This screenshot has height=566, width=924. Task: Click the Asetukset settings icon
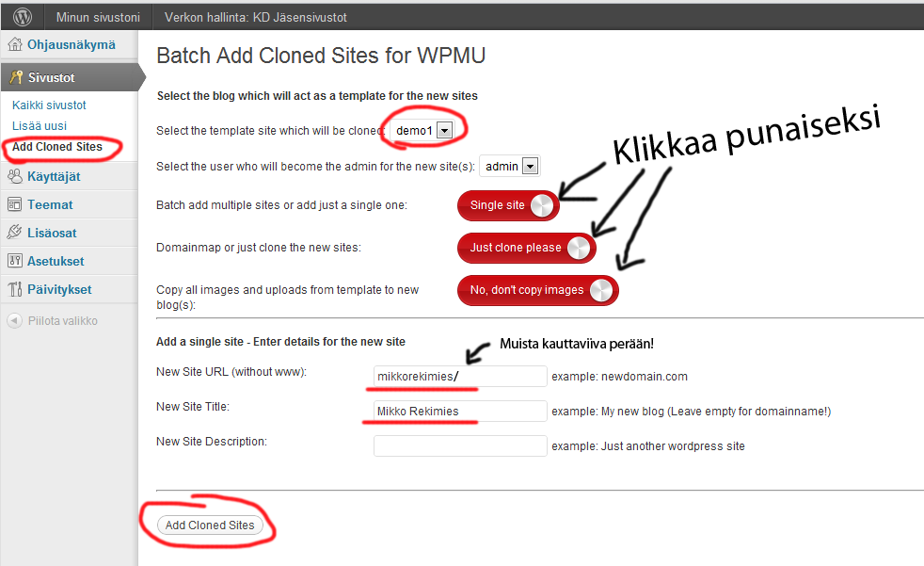pyautogui.click(x=15, y=261)
